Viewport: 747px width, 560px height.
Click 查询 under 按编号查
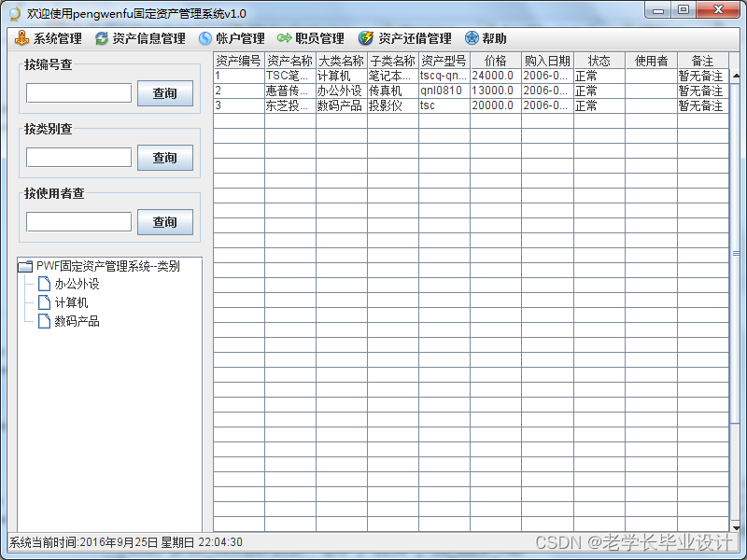point(164,93)
